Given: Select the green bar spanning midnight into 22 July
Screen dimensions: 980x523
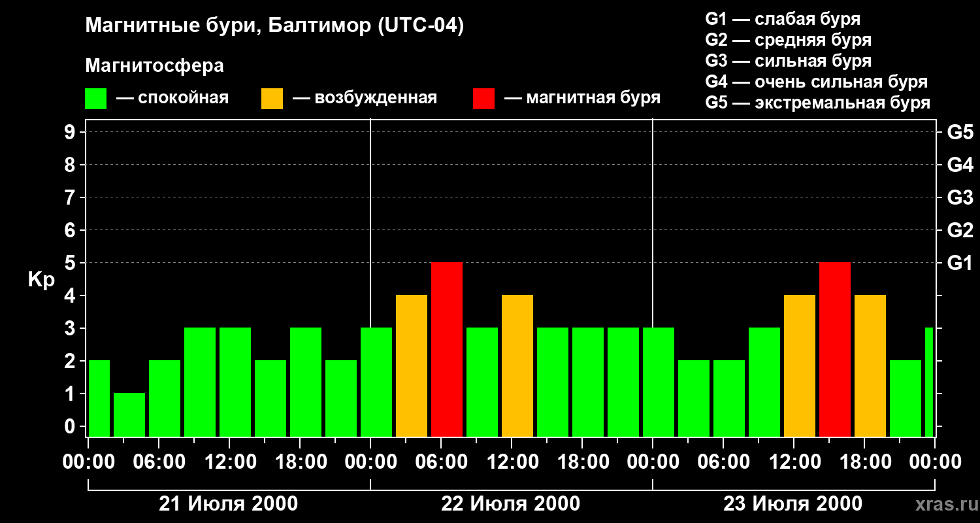Looking at the screenshot, I should click(x=376, y=382).
